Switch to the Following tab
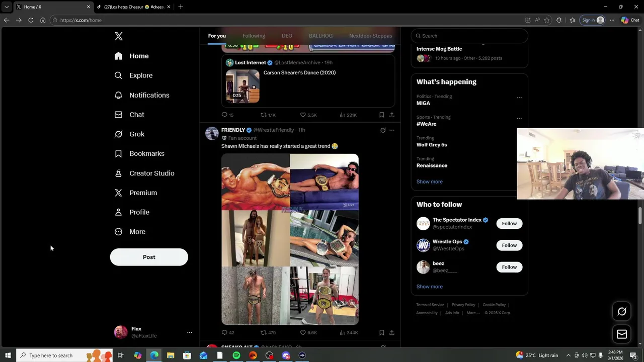 (x=254, y=36)
